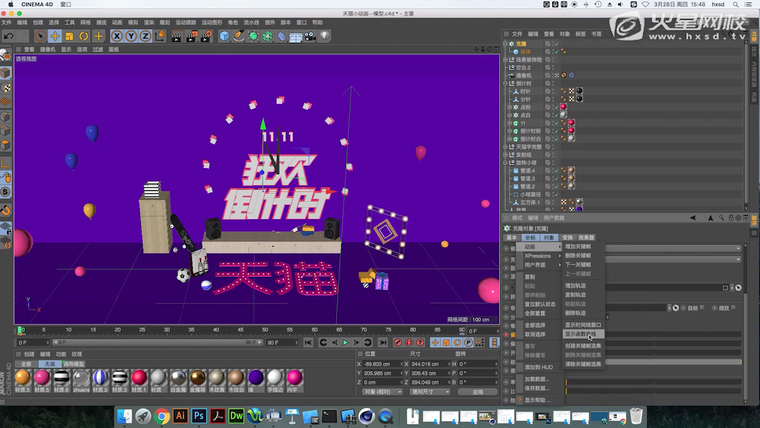The image size is (760, 428).
Task: Click the Undo arrow icon
Action: tap(9, 37)
